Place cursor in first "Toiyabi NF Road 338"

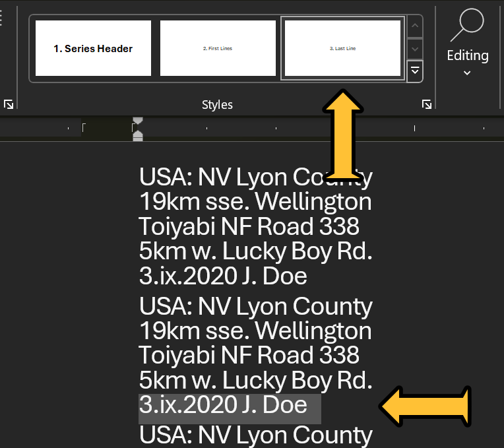(249, 226)
